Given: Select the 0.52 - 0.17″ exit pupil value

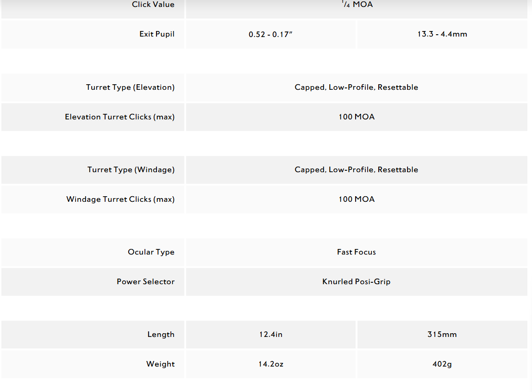Looking at the screenshot, I should tap(270, 34).
